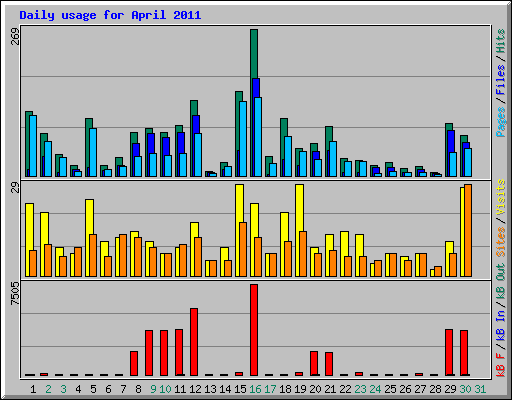The height and width of the screenshot is (400, 512).
Task: Click the 'Daily usage for April 2011' title
Action: [110, 15]
